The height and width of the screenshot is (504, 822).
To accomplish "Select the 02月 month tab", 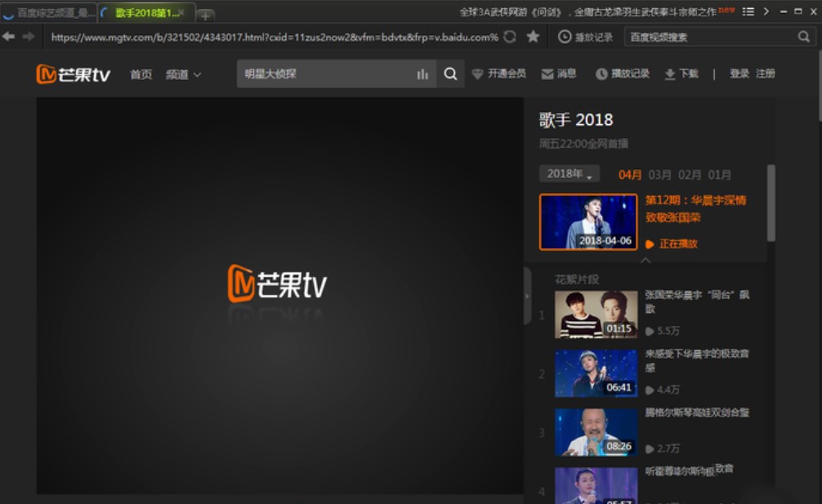I will pos(690,175).
